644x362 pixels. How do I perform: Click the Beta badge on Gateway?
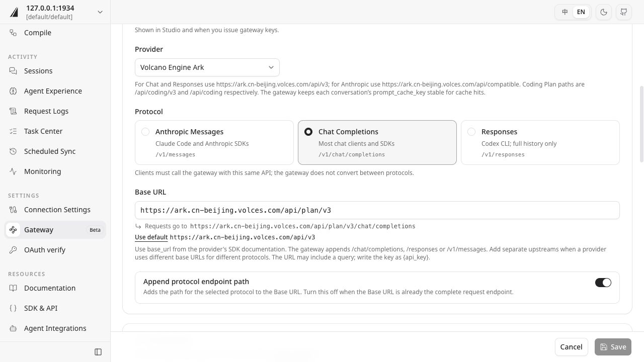(x=95, y=230)
